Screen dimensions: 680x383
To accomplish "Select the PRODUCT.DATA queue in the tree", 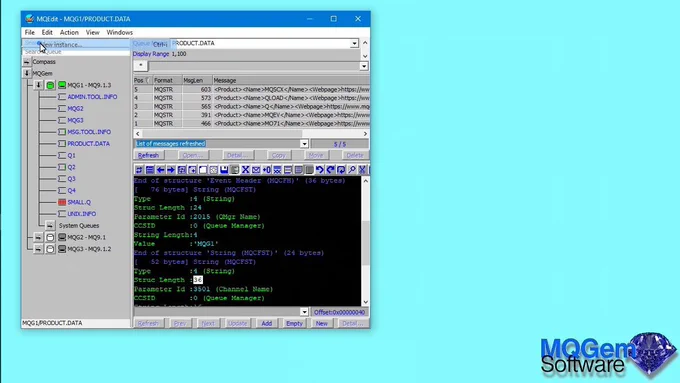I will click(88, 144).
